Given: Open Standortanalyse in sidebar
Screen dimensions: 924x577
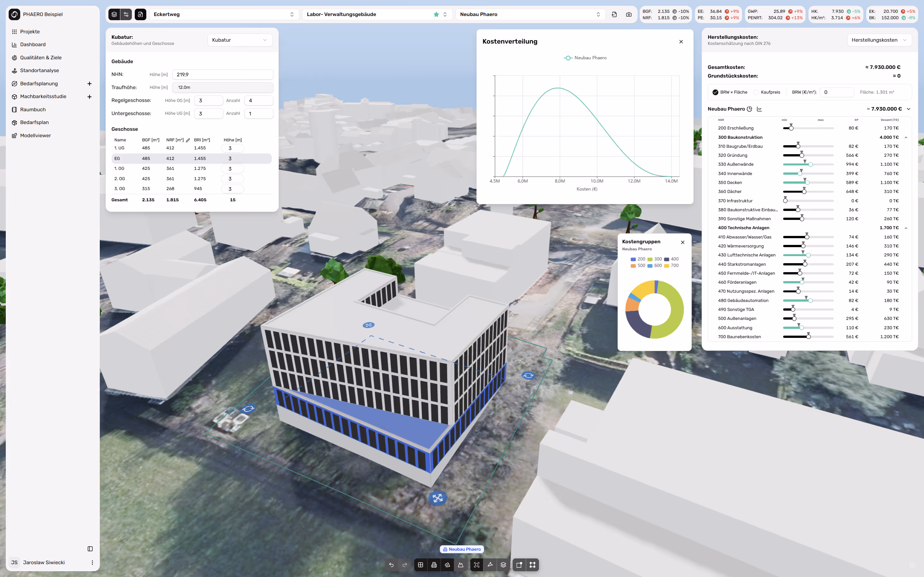Looking at the screenshot, I should coord(39,71).
